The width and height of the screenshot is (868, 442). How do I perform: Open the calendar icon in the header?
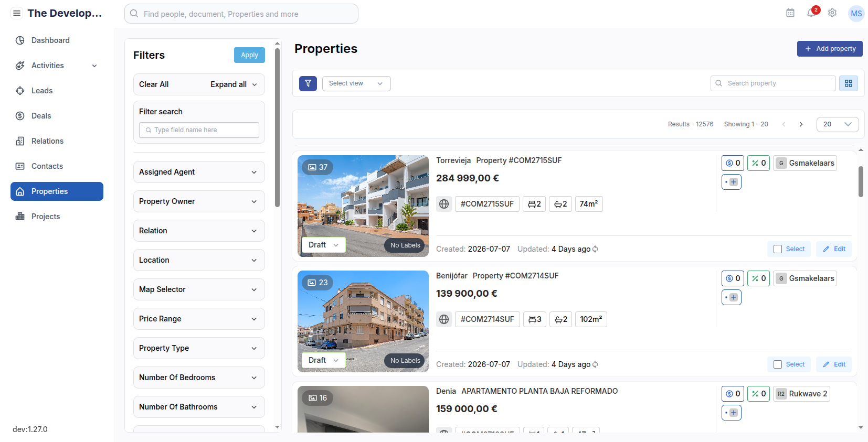(790, 13)
